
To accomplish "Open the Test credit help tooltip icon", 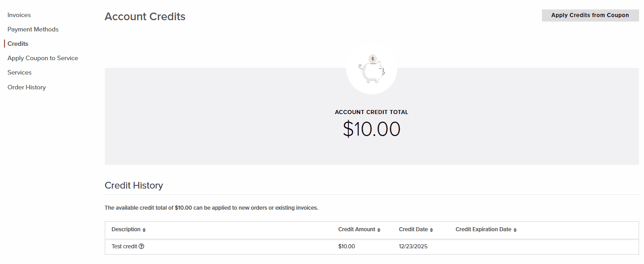I will click(x=141, y=246).
